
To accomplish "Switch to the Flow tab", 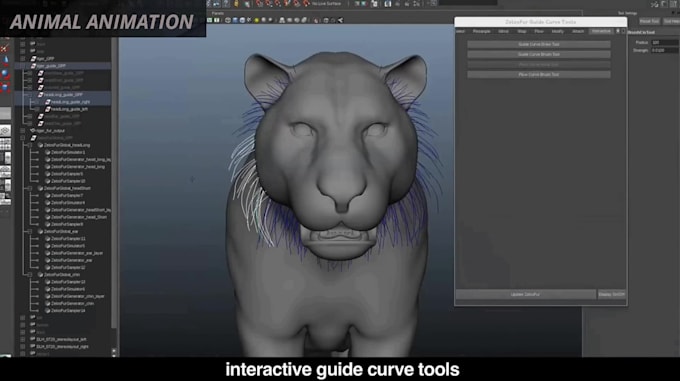I will pyautogui.click(x=539, y=31).
